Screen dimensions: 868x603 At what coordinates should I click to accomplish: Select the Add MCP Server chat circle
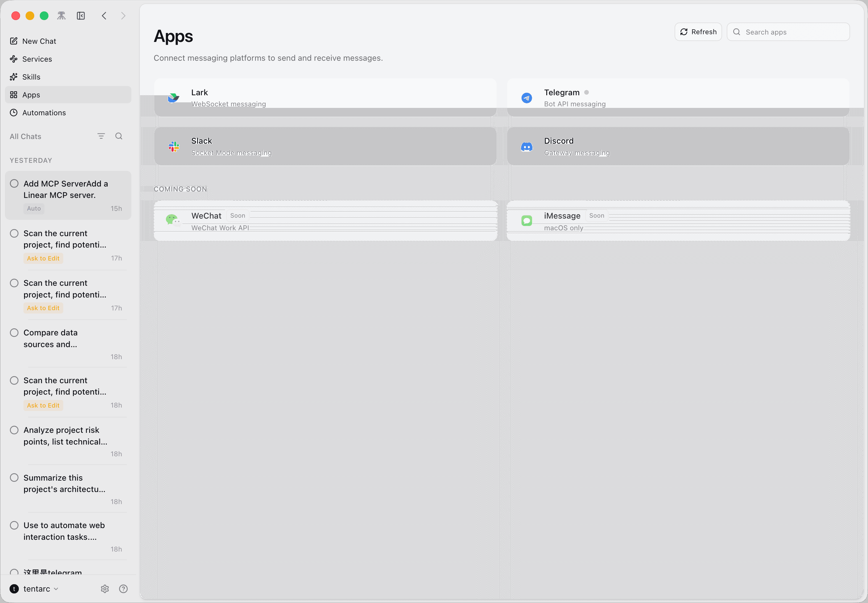pos(14,183)
